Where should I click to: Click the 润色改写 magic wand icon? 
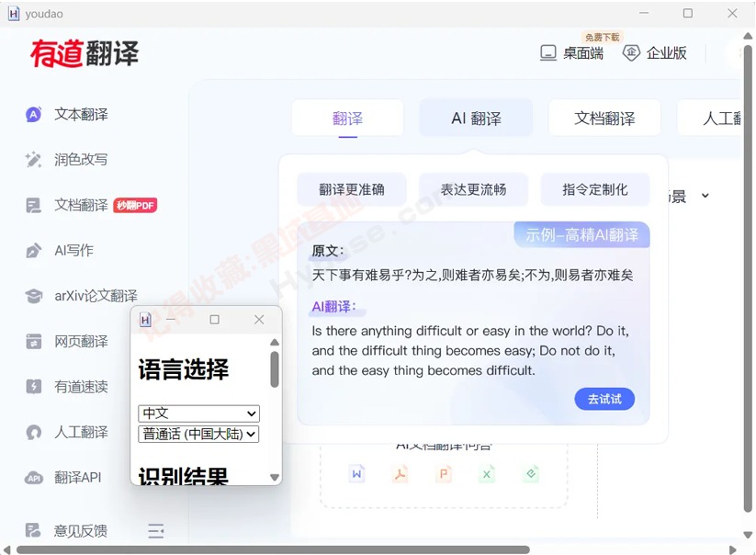(x=33, y=160)
